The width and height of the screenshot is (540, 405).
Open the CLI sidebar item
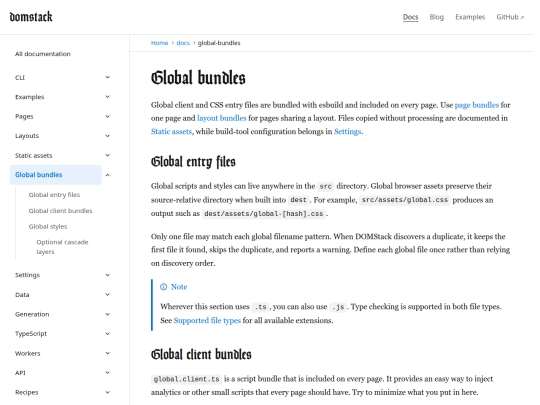(x=20, y=77)
